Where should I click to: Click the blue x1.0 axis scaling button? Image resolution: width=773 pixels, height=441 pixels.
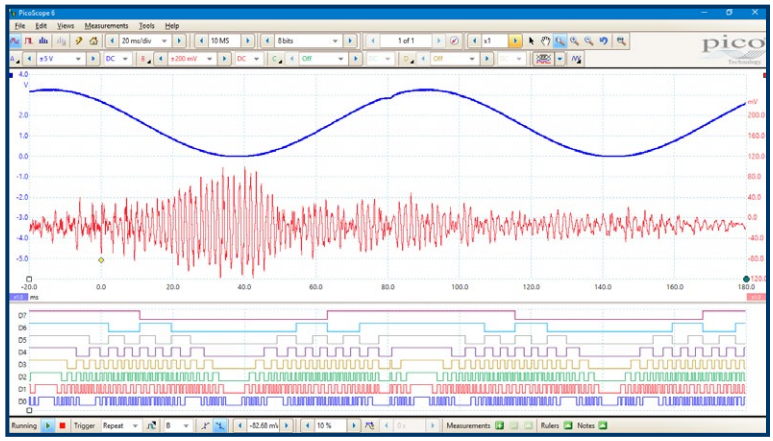coord(19,297)
